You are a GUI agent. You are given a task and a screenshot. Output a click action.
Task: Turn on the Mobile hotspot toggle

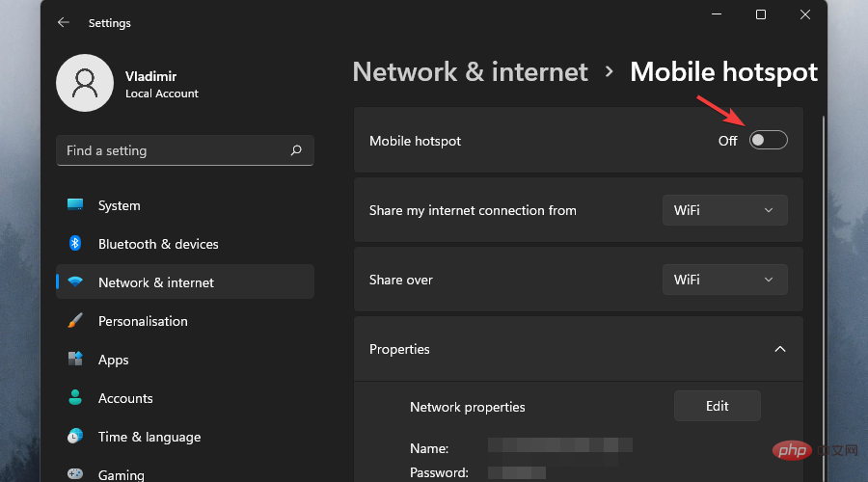pos(769,141)
